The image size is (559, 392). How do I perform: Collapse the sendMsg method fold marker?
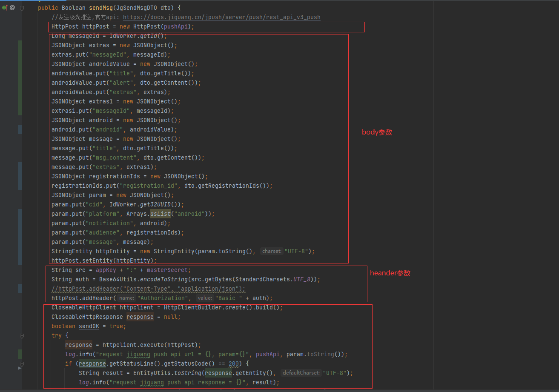pyautogui.click(x=22, y=8)
